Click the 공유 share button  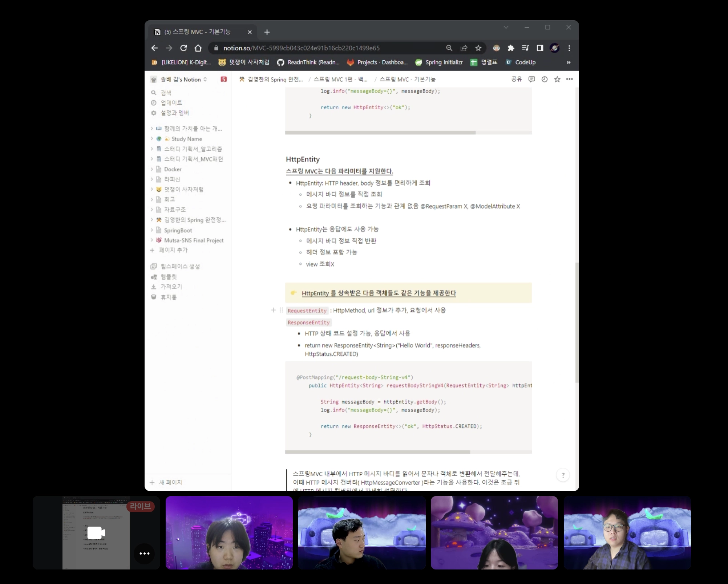click(516, 79)
